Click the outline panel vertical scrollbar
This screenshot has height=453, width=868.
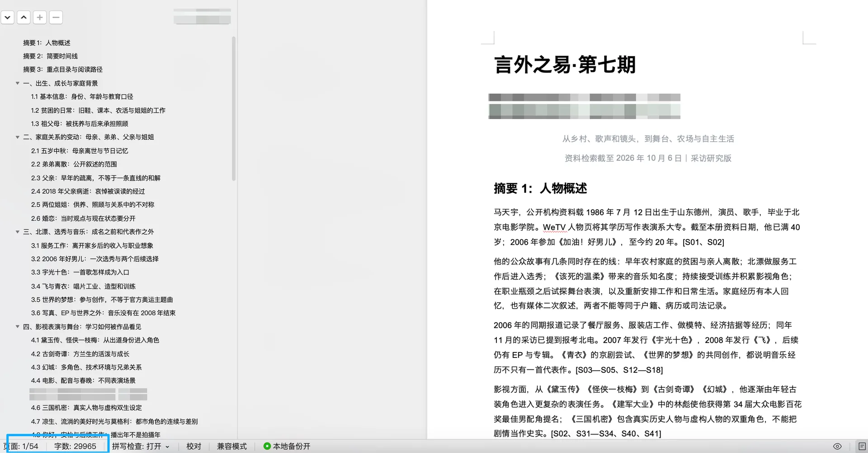tap(234, 109)
